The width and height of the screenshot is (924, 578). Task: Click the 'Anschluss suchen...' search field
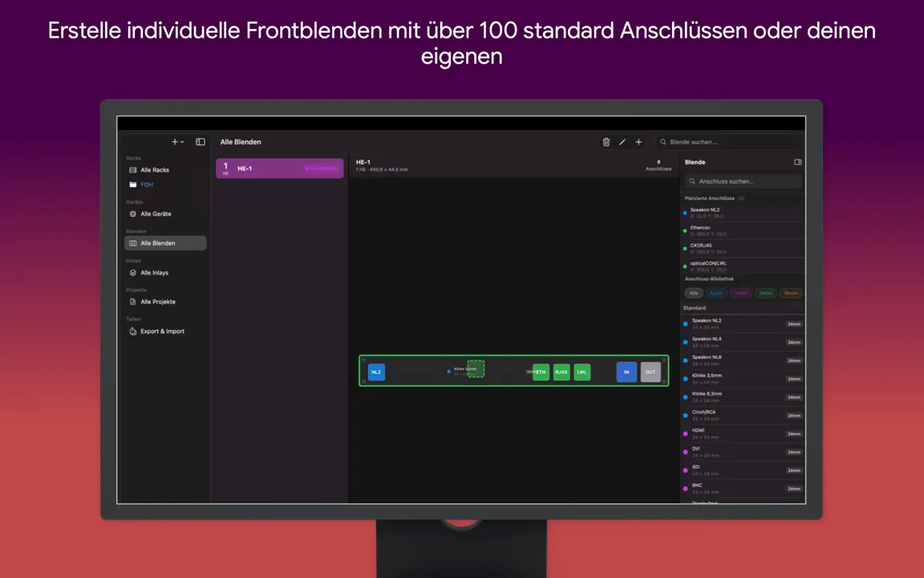pyautogui.click(x=743, y=181)
